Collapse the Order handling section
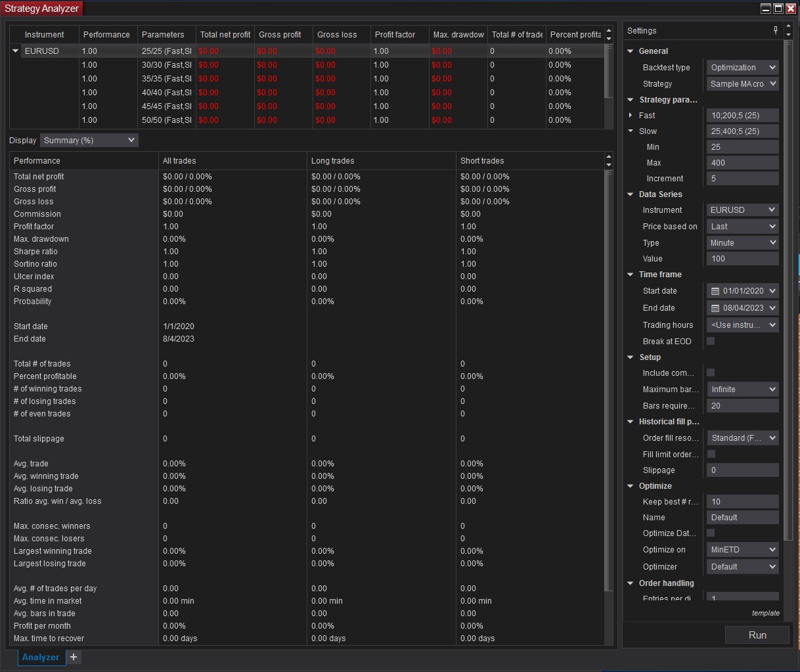 point(631,583)
